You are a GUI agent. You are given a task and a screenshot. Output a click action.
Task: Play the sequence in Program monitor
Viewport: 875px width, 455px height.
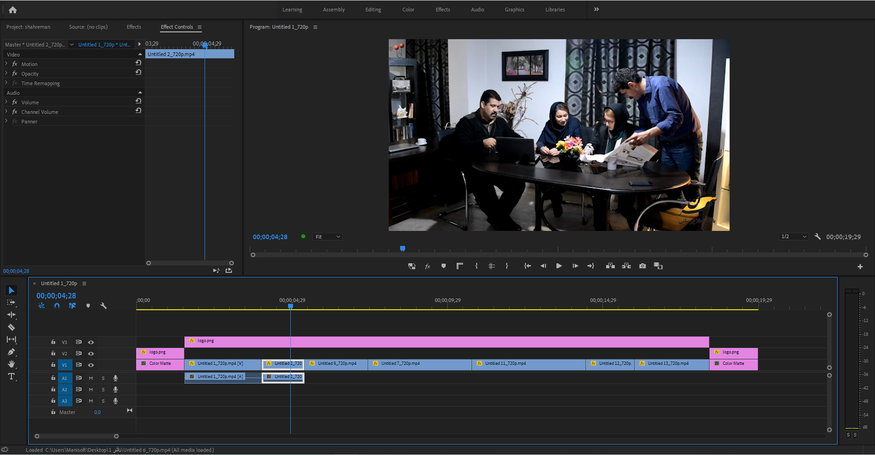pos(559,266)
